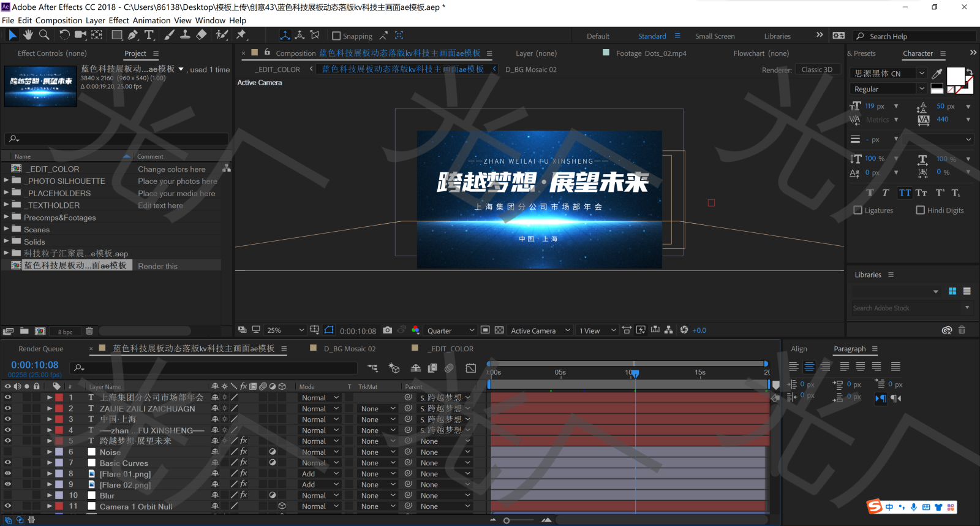Select the Horizontal Type tool
980x526 pixels.
click(149, 35)
